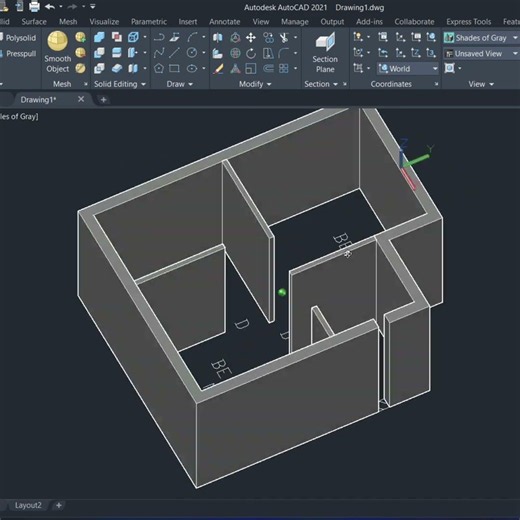Screen dimensions: 520x520
Task: Select the 3D Mirror tool
Action: click(218, 37)
